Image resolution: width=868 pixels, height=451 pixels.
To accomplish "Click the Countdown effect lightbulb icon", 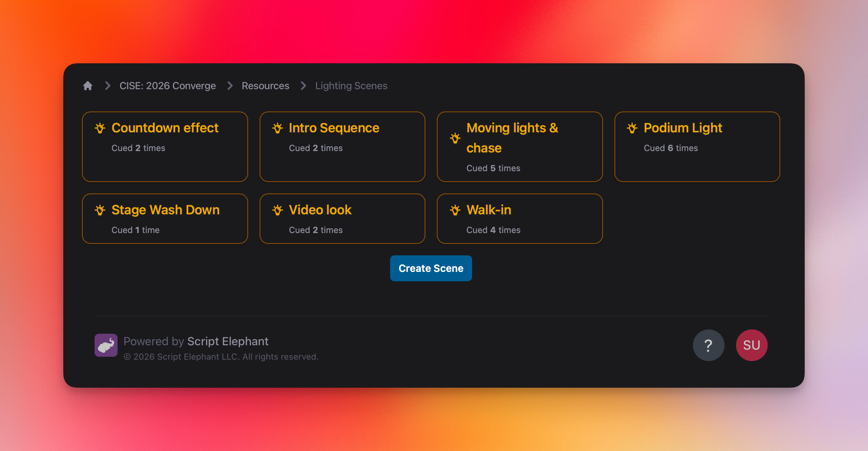I will tap(100, 128).
